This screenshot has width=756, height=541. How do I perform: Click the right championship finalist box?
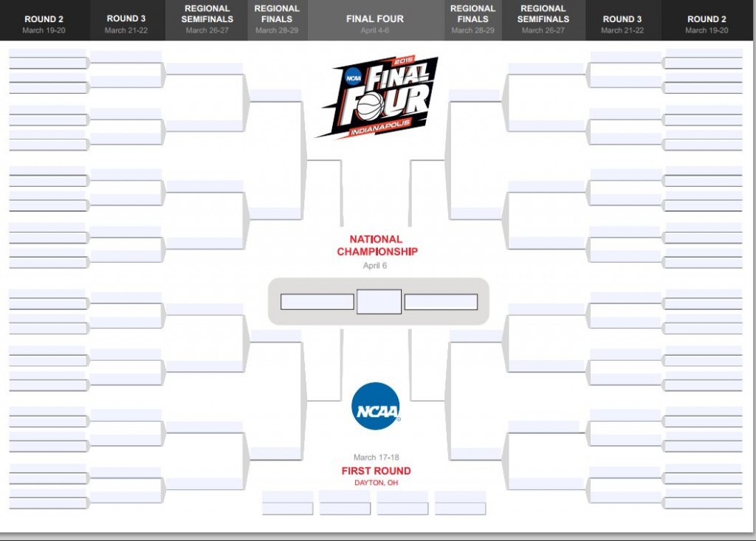click(x=441, y=302)
